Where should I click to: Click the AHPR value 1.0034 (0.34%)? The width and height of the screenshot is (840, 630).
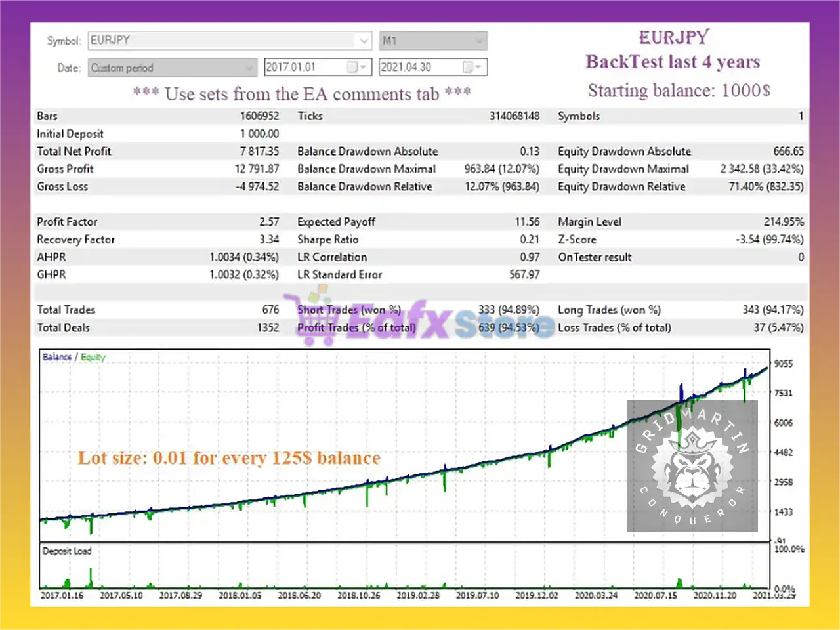244,258
